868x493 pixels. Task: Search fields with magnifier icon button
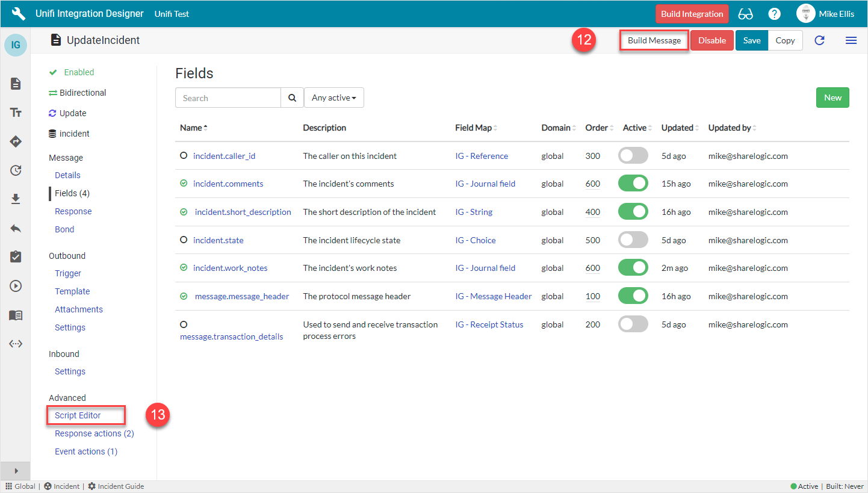[x=292, y=98]
